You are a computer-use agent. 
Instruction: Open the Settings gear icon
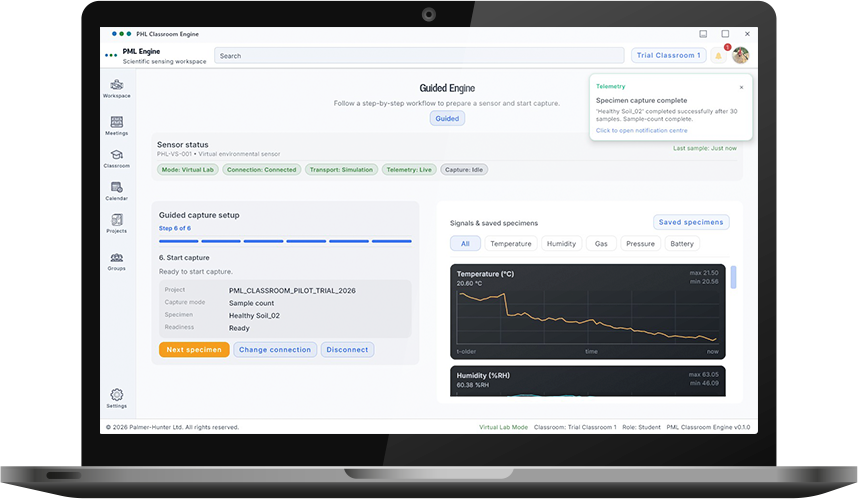(117, 394)
